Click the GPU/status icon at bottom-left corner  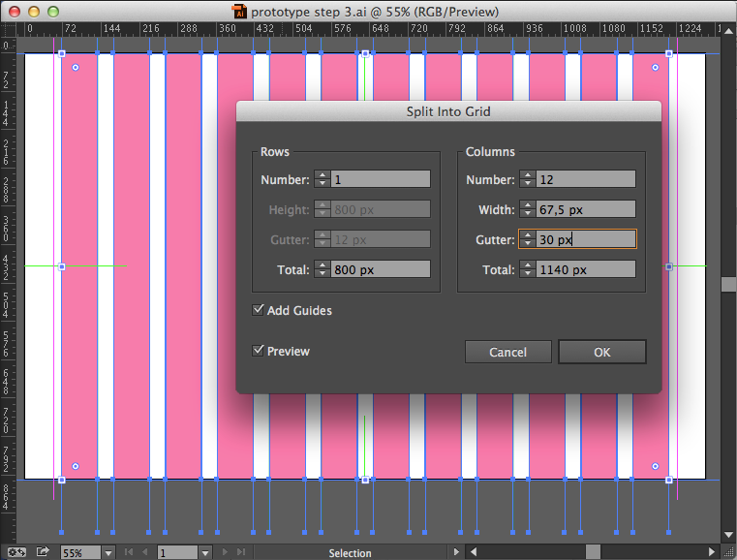click(x=15, y=551)
